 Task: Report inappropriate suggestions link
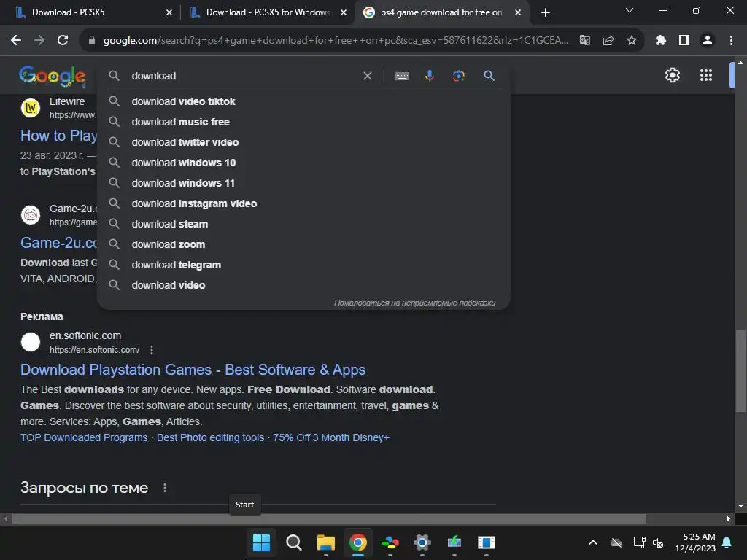[x=414, y=303]
